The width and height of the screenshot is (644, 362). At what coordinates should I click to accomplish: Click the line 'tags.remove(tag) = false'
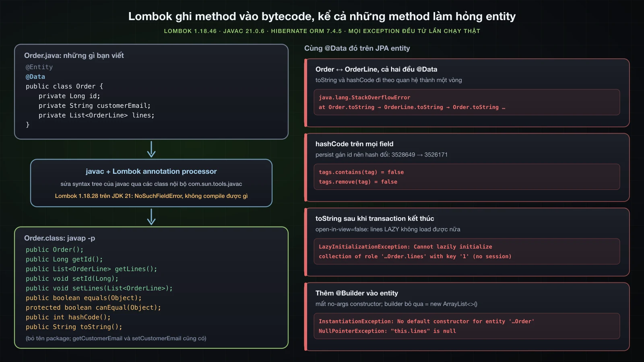pyautogui.click(x=358, y=182)
